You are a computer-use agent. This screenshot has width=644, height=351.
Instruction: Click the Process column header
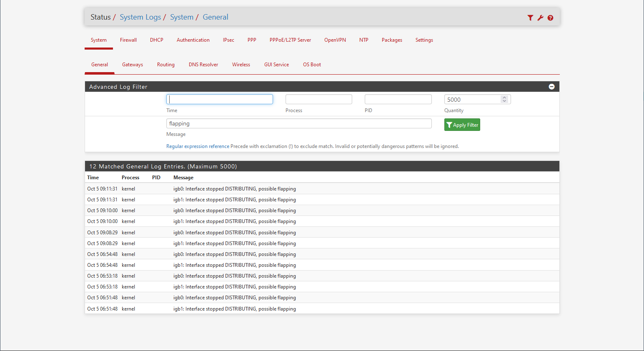point(130,178)
